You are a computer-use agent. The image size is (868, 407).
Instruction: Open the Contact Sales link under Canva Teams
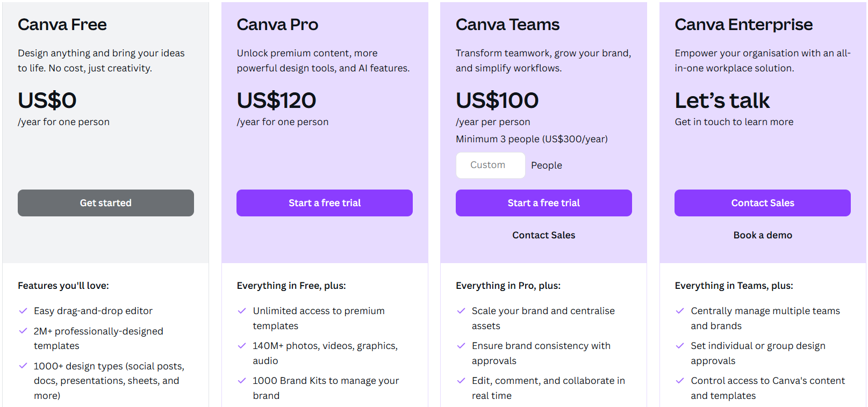click(x=544, y=235)
